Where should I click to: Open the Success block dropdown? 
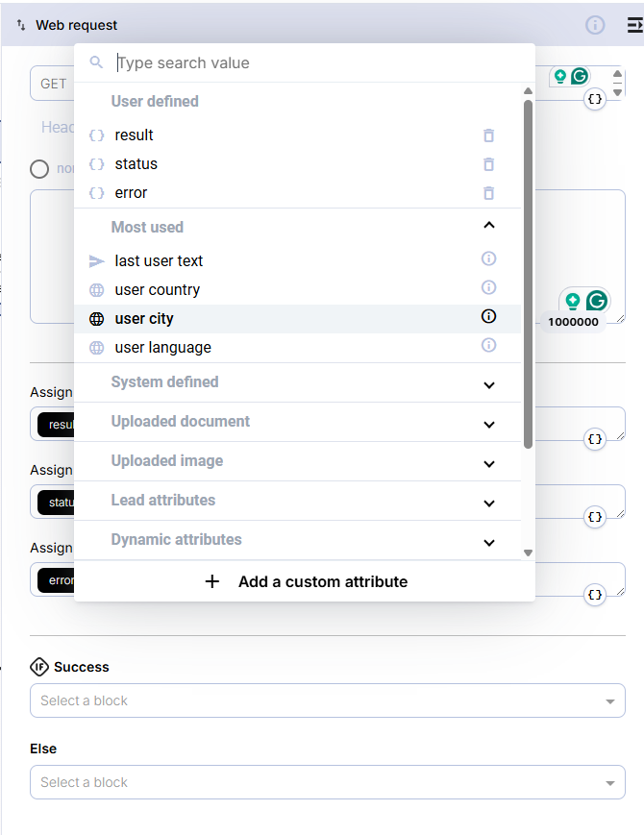click(327, 700)
